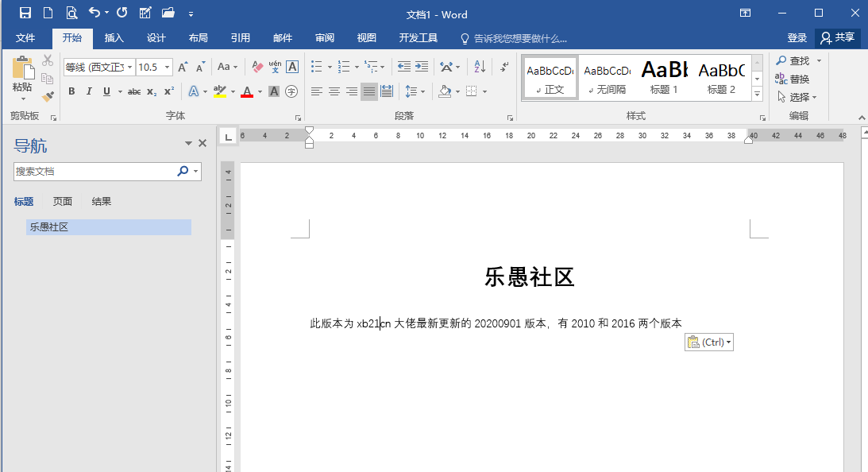Screen dimensions: 868x472
Task: Switch to the 审阅 tab
Action: coord(325,37)
